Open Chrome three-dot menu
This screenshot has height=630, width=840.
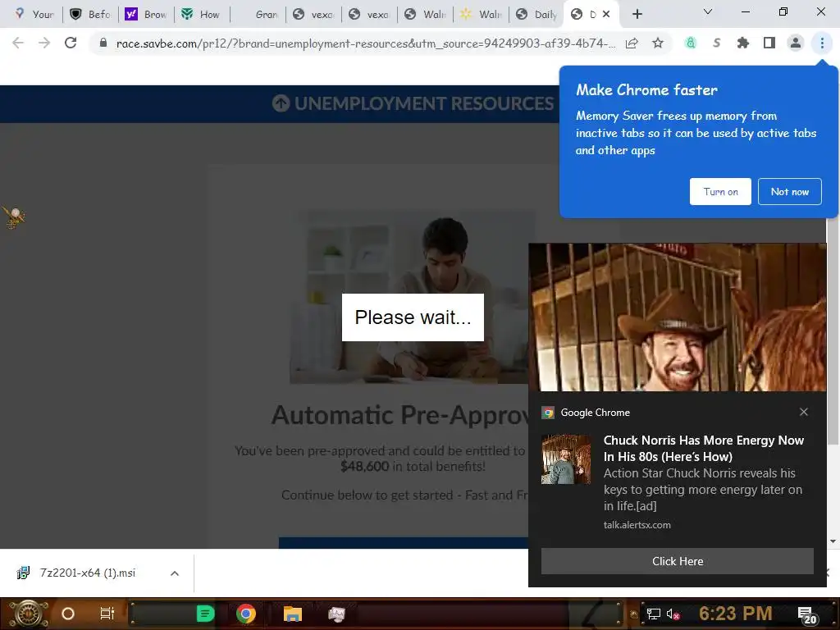tap(822, 43)
